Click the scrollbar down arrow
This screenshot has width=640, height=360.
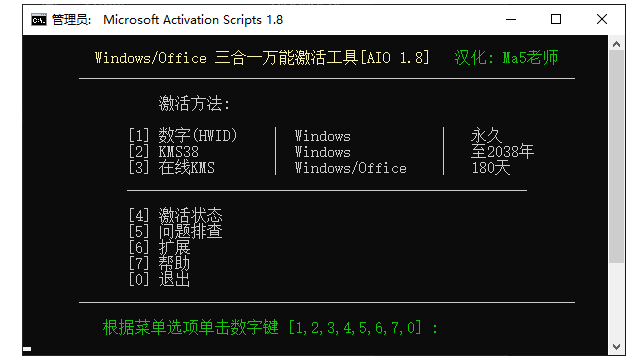coord(617,347)
